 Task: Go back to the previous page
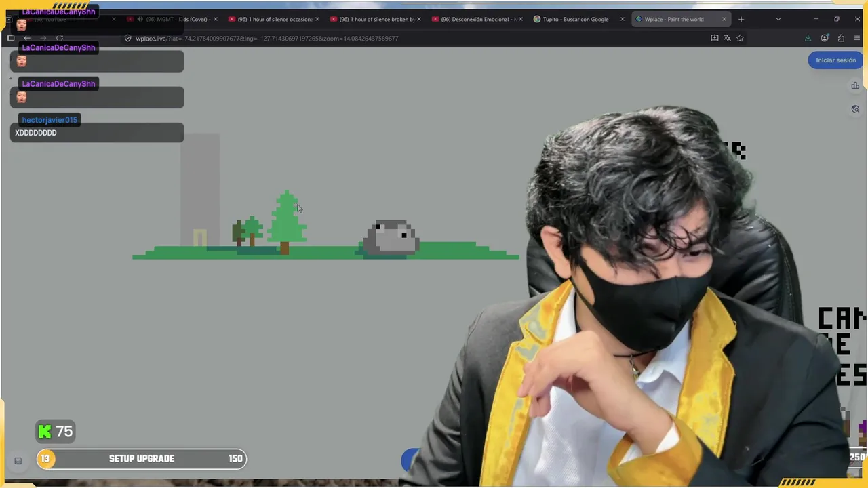(x=27, y=38)
